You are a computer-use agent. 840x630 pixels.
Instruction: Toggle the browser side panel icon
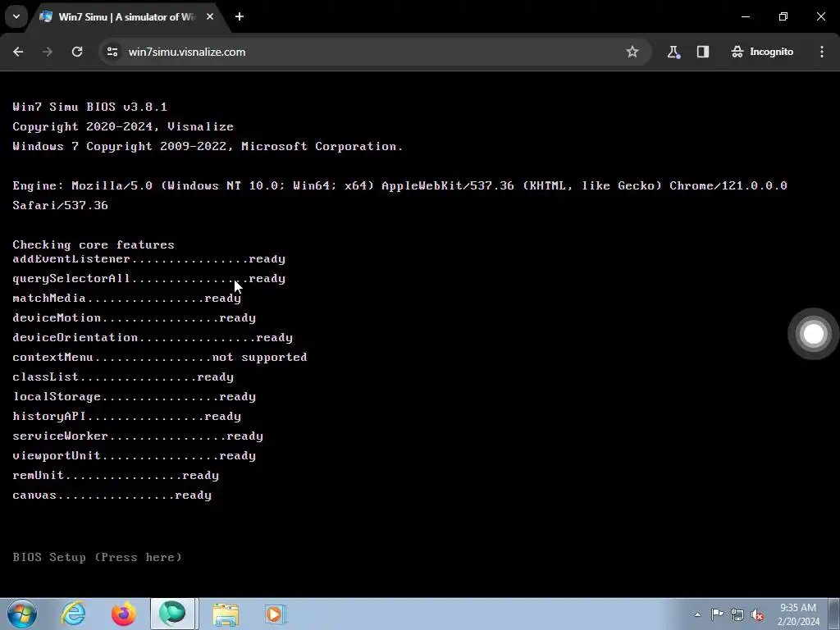[703, 52]
